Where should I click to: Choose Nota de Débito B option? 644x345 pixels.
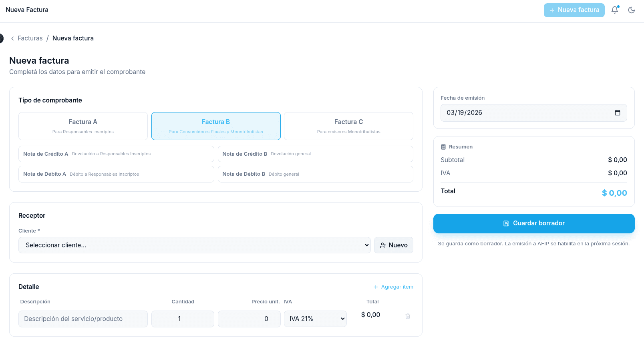pos(315,174)
